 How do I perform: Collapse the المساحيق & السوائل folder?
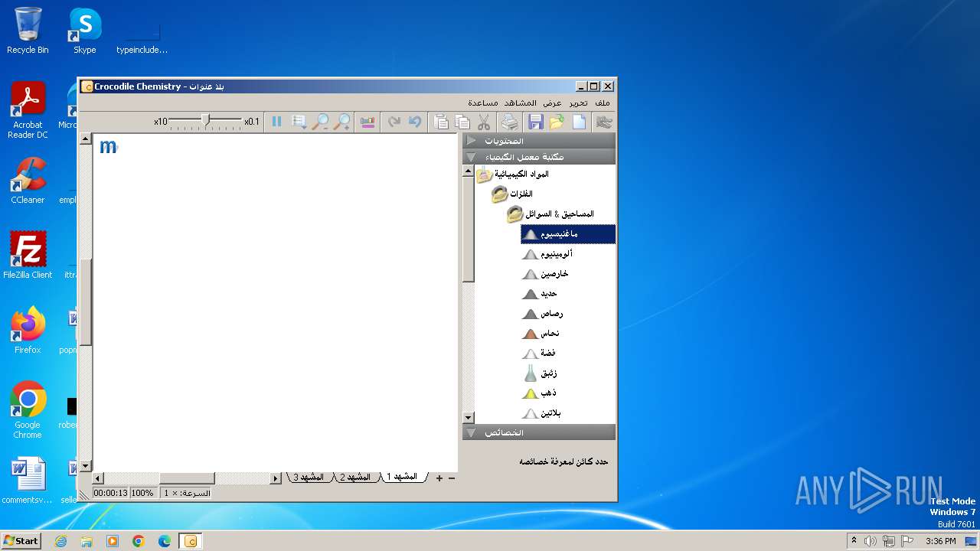[x=550, y=214]
